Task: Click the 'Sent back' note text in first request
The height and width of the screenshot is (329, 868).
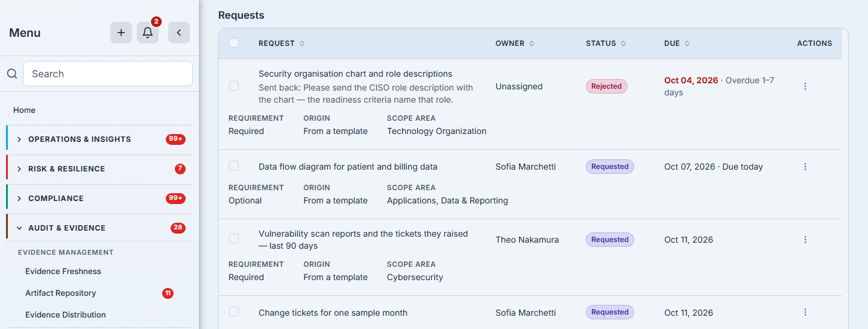Action: tap(366, 94)
